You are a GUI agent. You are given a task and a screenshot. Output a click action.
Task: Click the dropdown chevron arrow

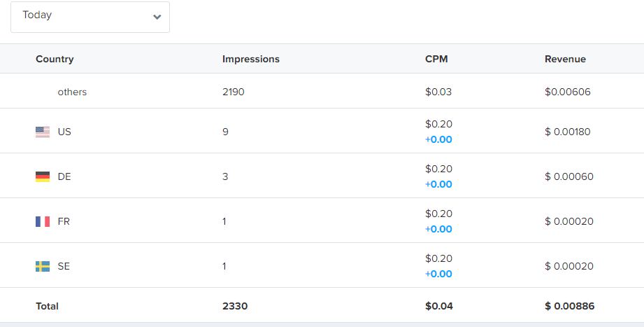(157, 17)
